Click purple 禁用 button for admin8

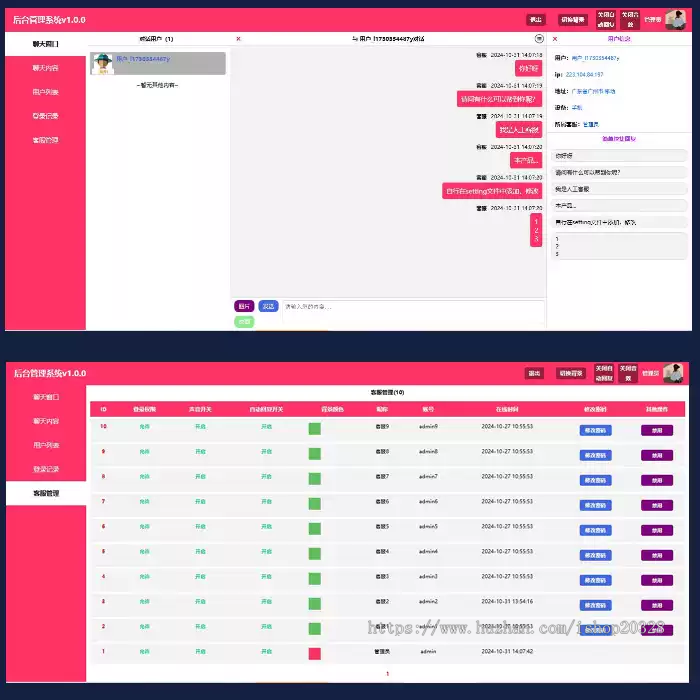[x=657, y=455]
